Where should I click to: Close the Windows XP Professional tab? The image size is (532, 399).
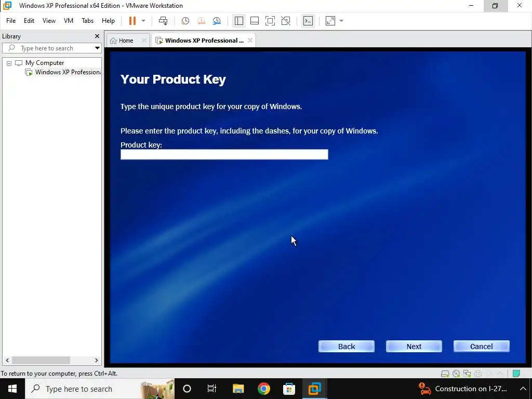tap(250, 41)
